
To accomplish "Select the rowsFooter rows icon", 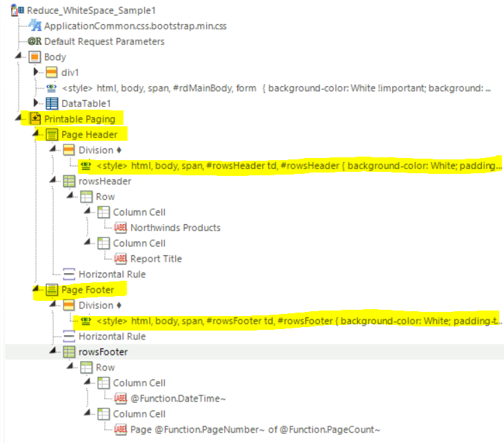I will (x=69, y=352).
